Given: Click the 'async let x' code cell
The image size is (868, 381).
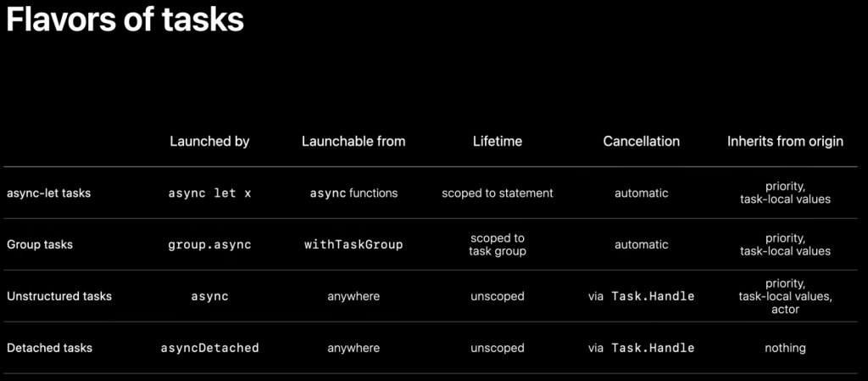Looking at the screenshot, I should pyautogui.click(x=210, y=193).
